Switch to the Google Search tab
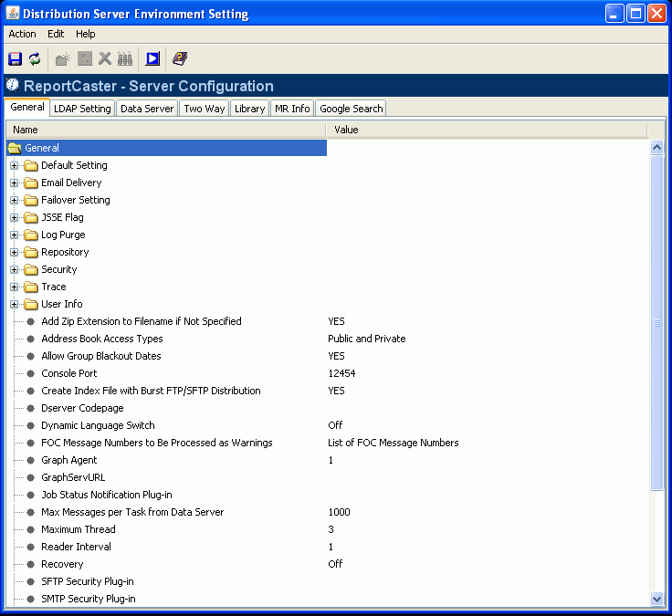672x616 pixels. click(x=351, y=109)
